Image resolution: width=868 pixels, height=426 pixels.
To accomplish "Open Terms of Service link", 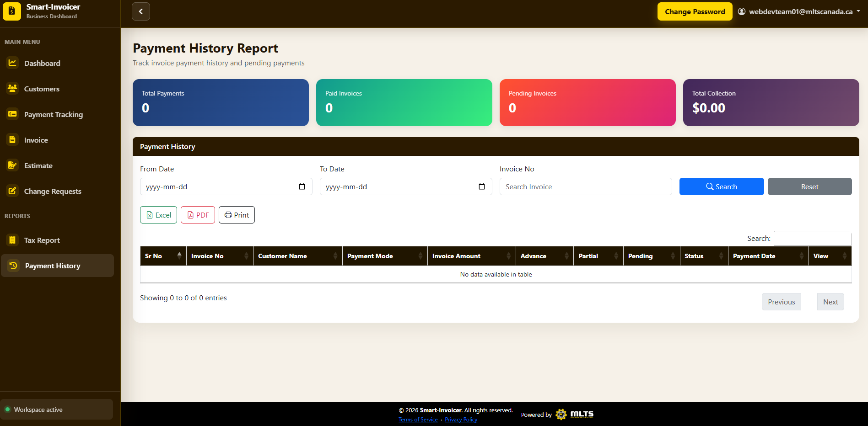I will 418,420.
